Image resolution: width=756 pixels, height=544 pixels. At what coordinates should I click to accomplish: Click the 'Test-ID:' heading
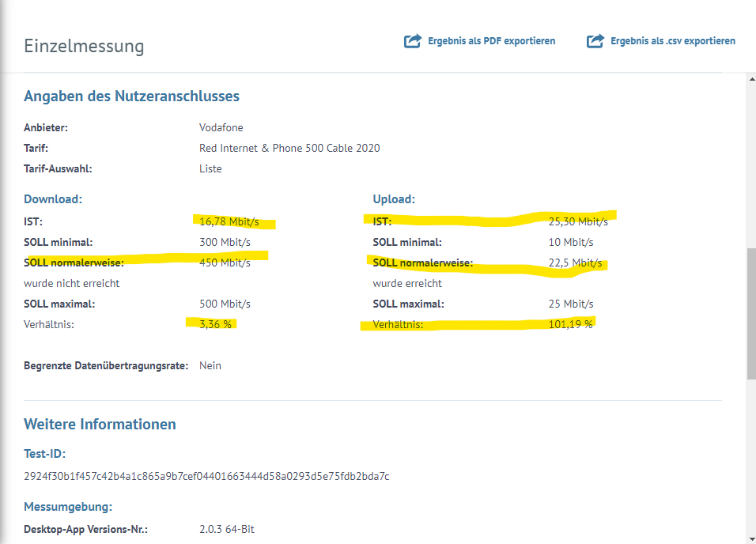(x=45, y=454)
